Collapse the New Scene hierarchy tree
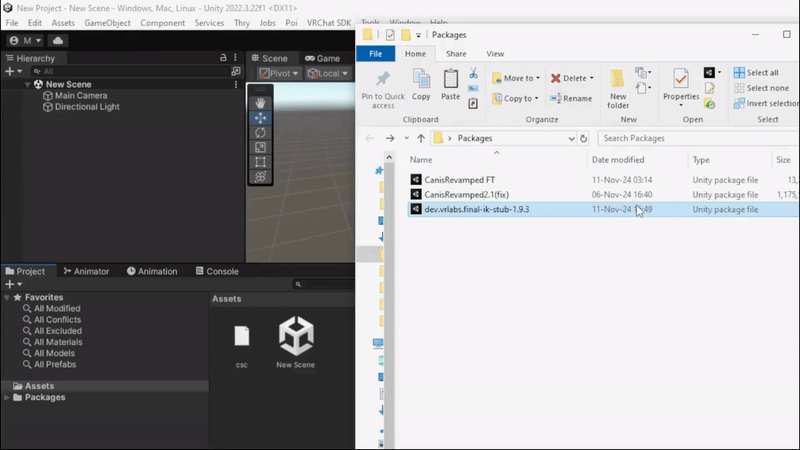The height and width of the screenshot is (450, 800). [28, 84]
